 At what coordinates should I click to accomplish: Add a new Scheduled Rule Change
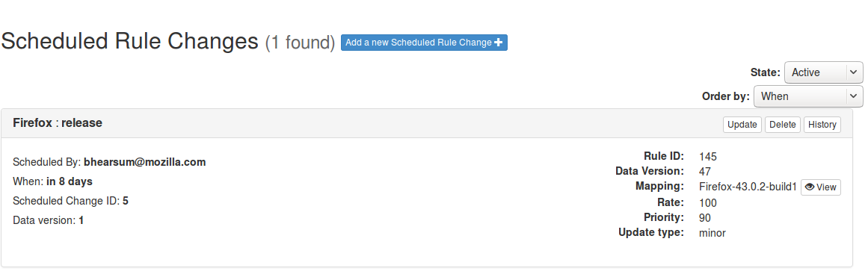[424, 43]
